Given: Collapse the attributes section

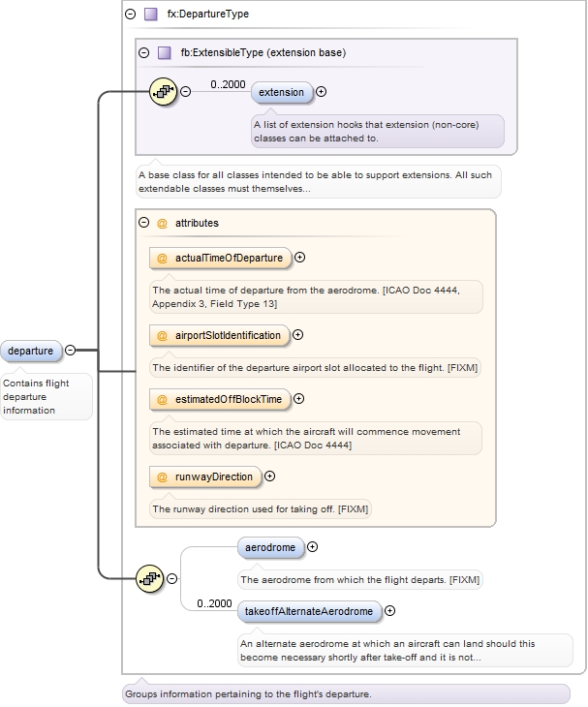Looking at the screenshot, I should click(144, 223).
